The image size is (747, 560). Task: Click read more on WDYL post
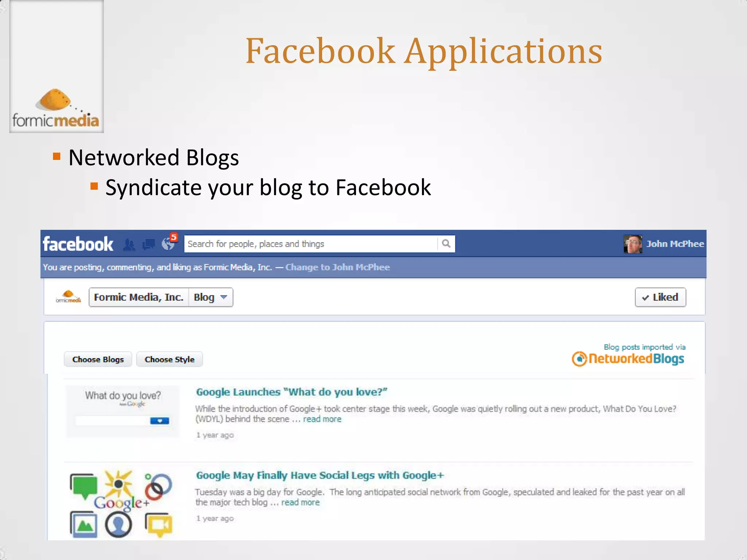pos(322,419)
